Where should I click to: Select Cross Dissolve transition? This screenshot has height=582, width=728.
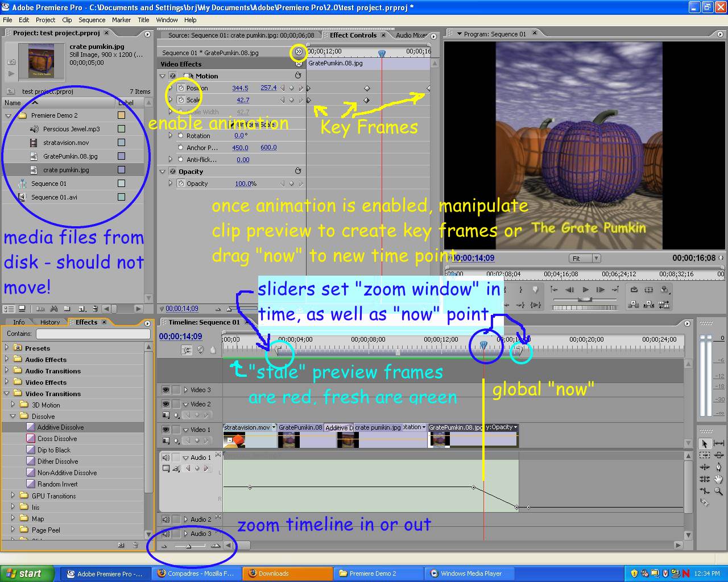pyautogui.click(x=57, y=439)
